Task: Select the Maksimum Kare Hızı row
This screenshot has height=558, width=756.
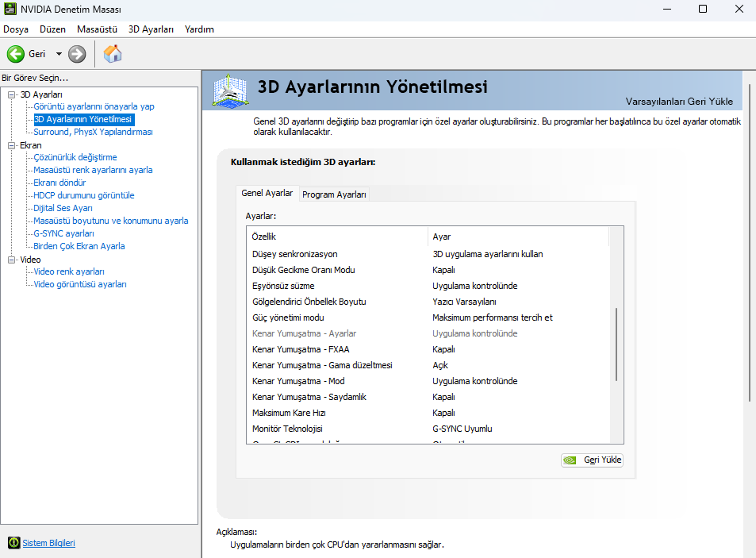Action: click(428, 413)
